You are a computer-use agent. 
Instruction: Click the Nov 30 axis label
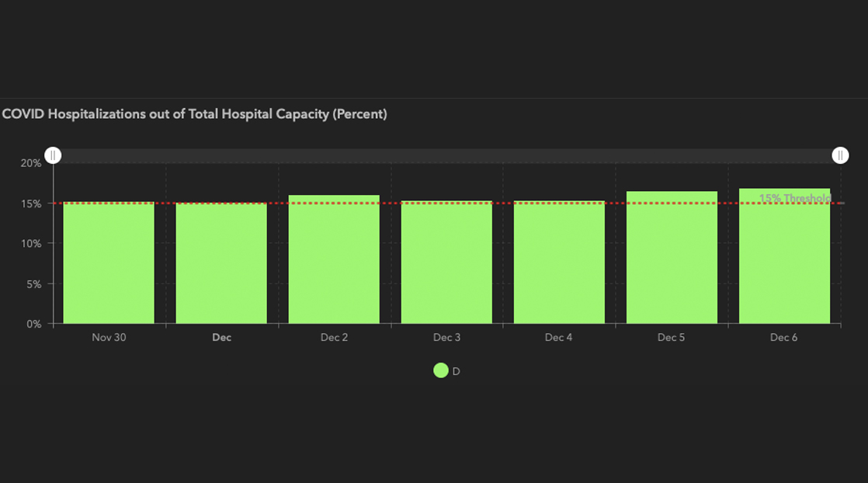click(x=109, y=338)
